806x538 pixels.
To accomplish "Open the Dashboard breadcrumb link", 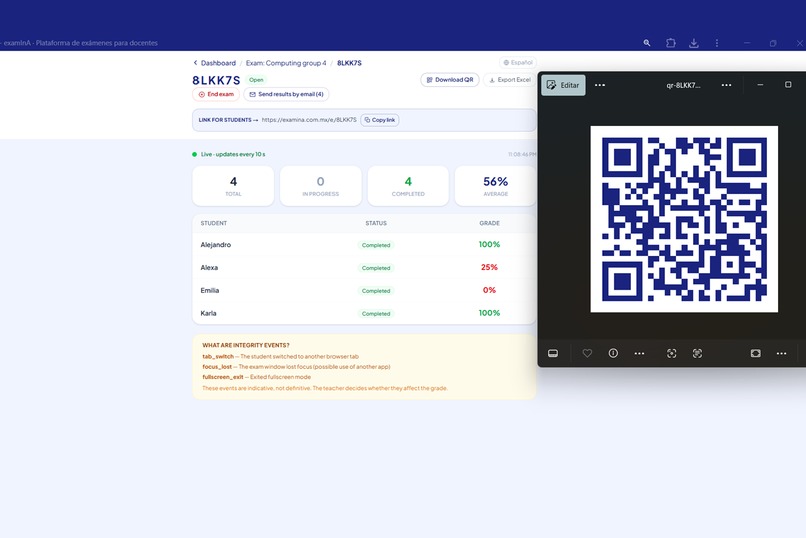I will [218, 63].
